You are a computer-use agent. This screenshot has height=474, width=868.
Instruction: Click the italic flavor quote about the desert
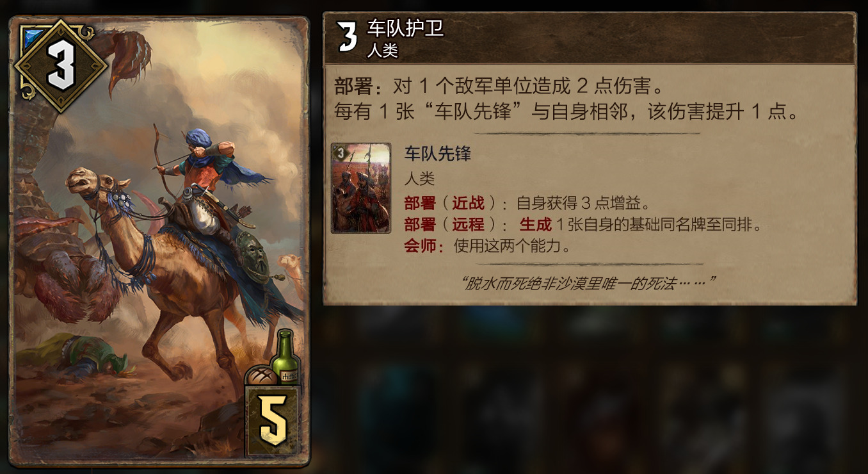pos(588,282)
